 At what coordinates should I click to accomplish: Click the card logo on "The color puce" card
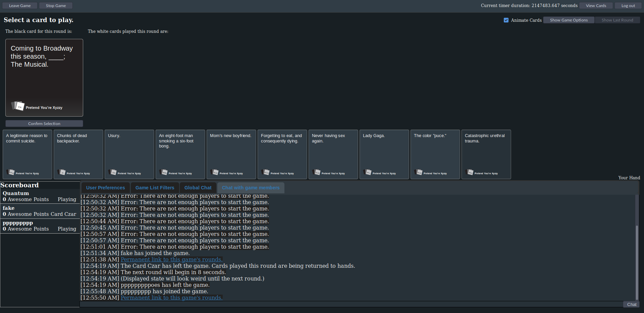419,173
